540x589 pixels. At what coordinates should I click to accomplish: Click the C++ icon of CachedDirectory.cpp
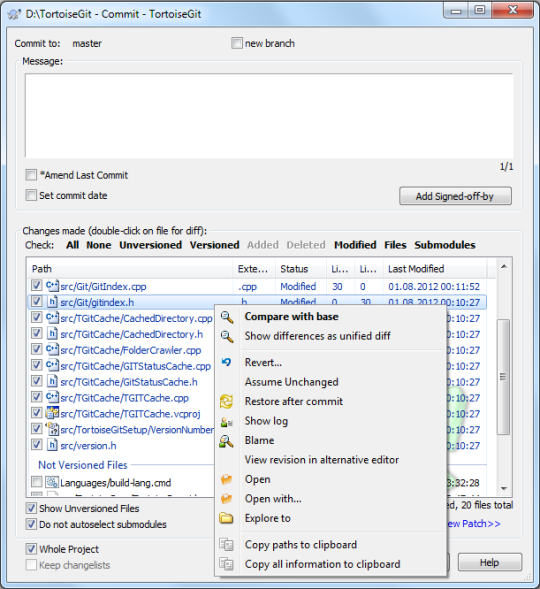pos(52,318)
